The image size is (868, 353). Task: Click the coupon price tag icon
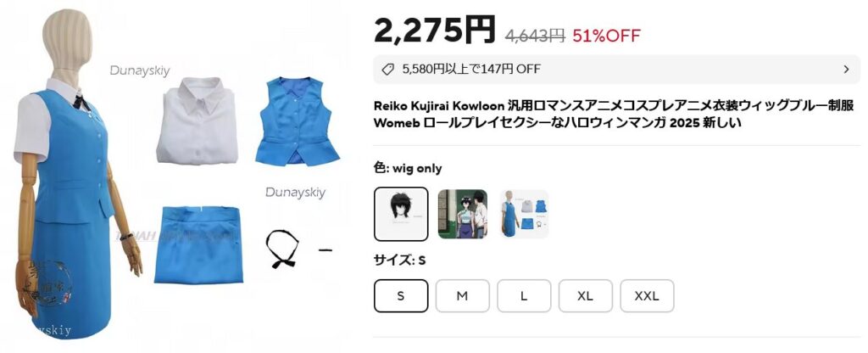[x=388, y=70]
